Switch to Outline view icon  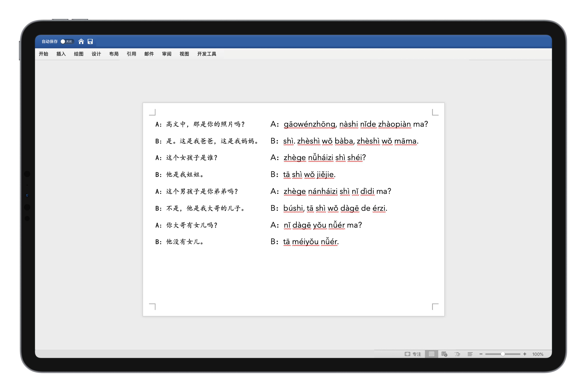click(457, 354)
